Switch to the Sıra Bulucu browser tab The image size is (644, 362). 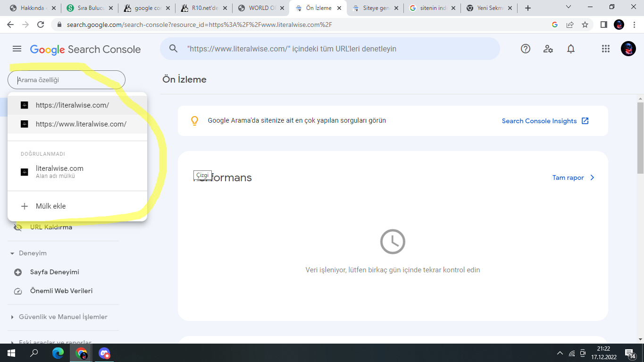click(89, 8)
